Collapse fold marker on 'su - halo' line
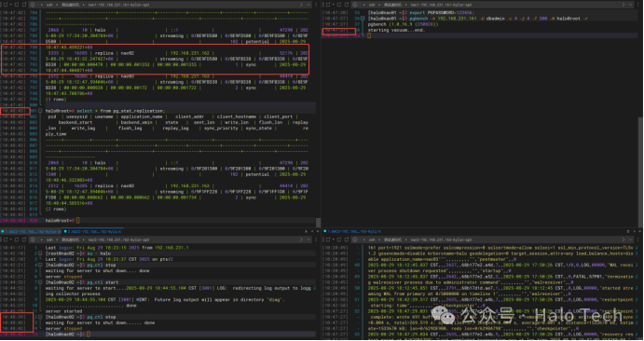 [x=40, y=253]
